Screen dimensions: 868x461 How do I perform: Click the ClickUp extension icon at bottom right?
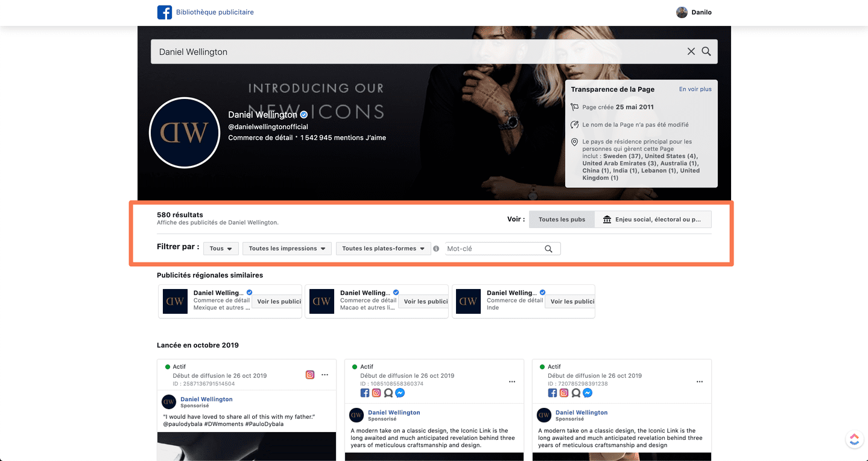[x=854, y=440]
